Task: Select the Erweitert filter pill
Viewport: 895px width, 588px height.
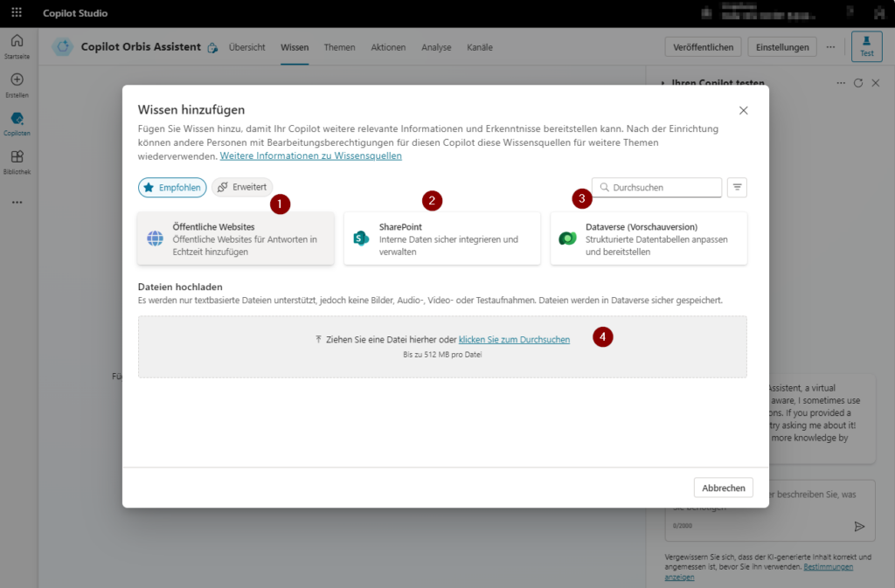Action: [242, 187]
